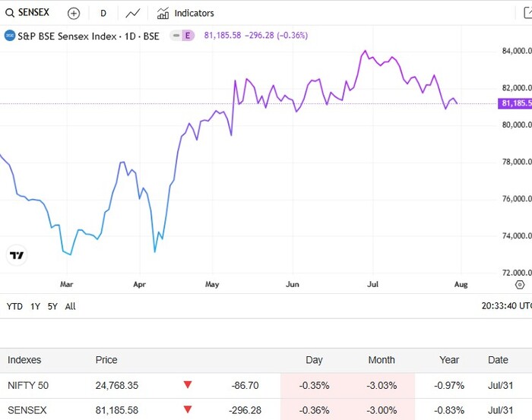This screenshot has width=532, height=420.
Task: Switch chart to 5Y range
Action: point(52,306)
